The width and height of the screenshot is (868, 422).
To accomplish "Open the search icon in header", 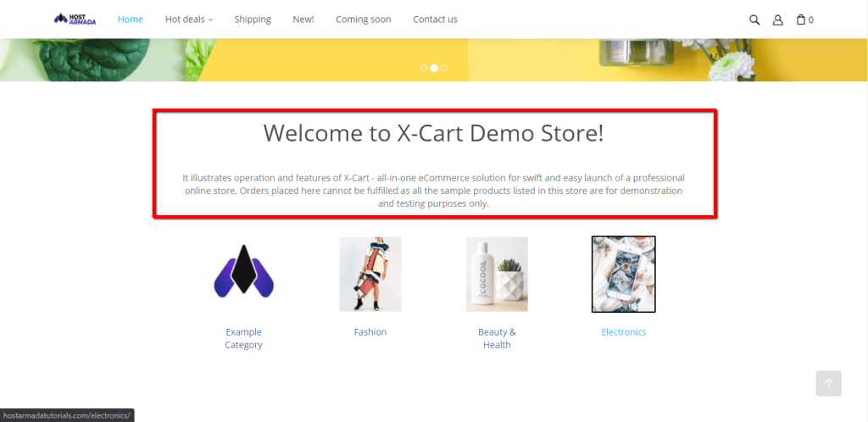I will tap(754, 19).
